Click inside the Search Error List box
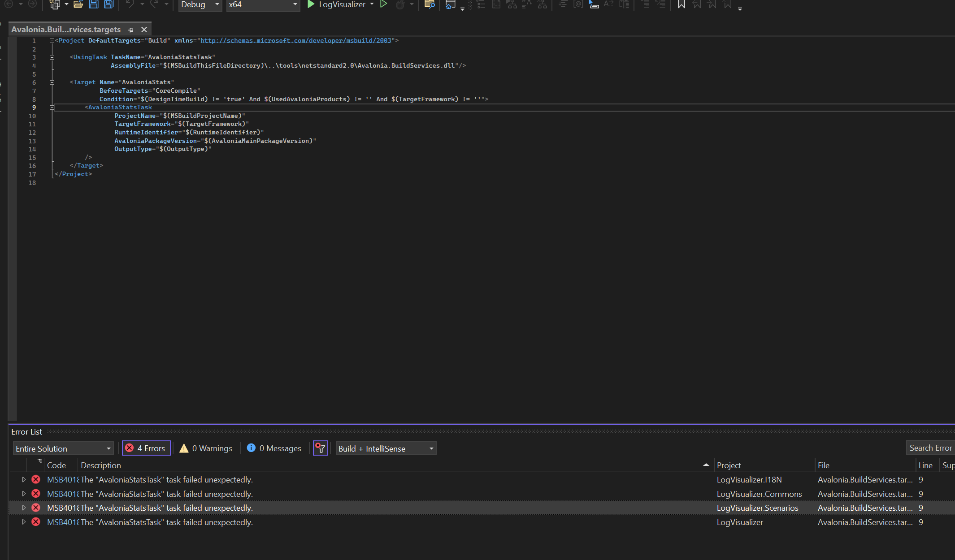Viewport: 955px width, 560px height. (x=930, y=448)
